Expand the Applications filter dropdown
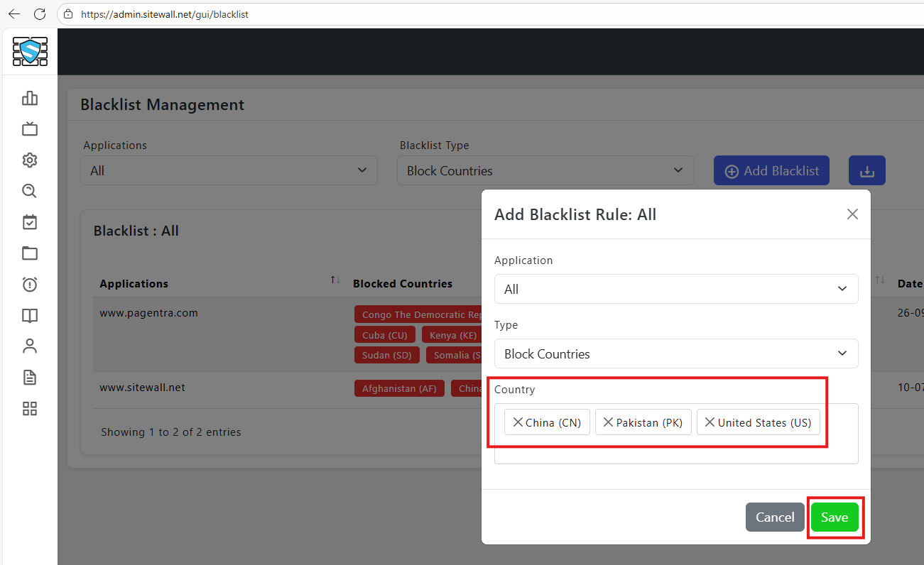Screen dimensions: 924x565 tap(228, 170)
